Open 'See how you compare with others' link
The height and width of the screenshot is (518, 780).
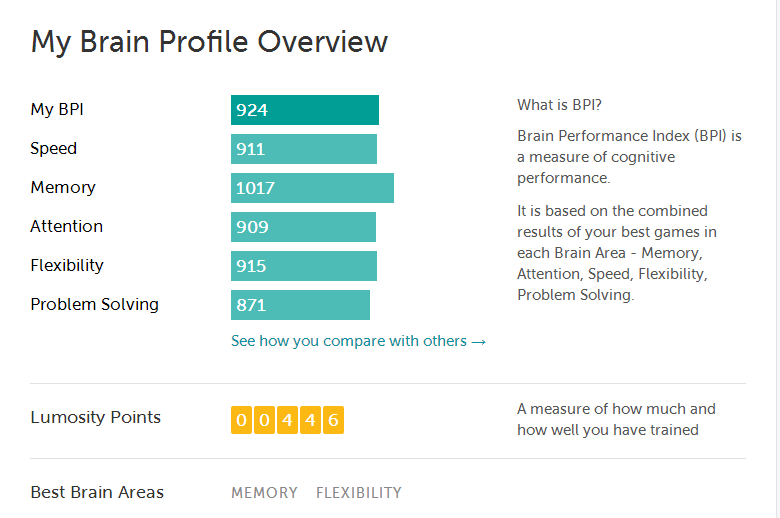pyautogui.click(x=358, y=341)
